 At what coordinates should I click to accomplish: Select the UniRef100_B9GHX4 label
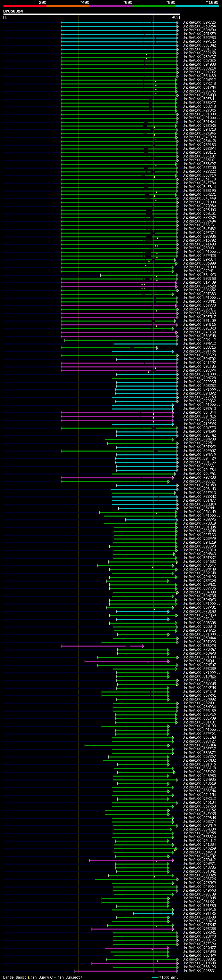click(x=199, y=745)
